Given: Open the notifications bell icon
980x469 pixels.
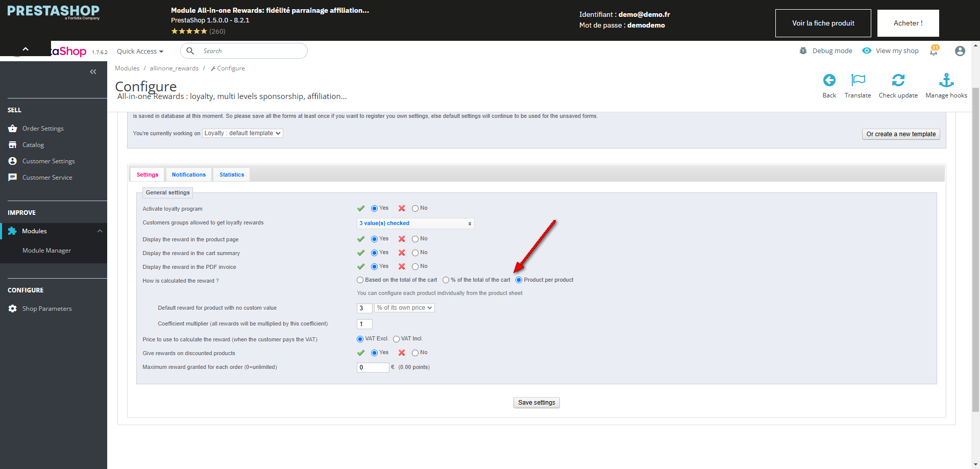Looking at the screenshot, I should coord(934,51).
